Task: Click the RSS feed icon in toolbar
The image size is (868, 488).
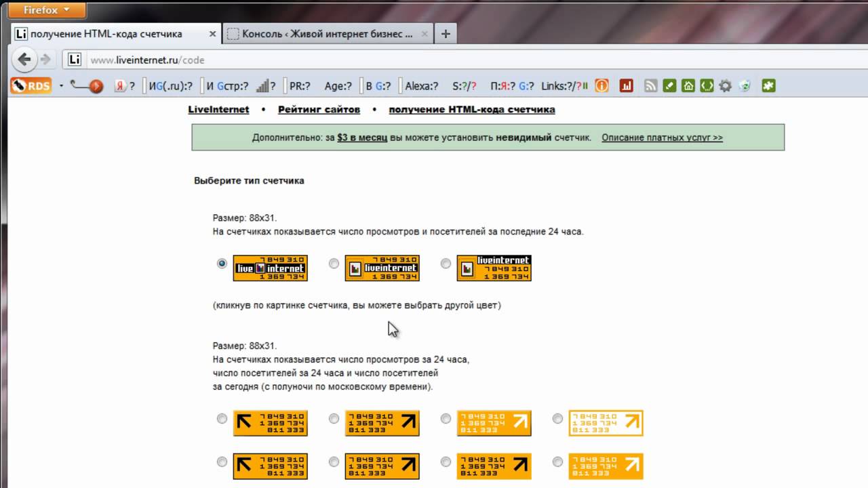Action: pos(651,85)
